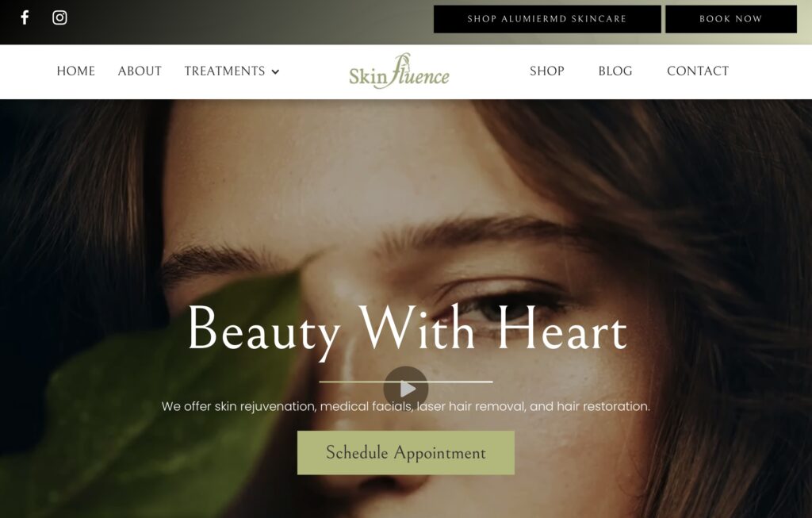This screenshot has width=812, height=518.
Task: Click Shop AlumierMD Skincare button
Action: tap(547, 19)
